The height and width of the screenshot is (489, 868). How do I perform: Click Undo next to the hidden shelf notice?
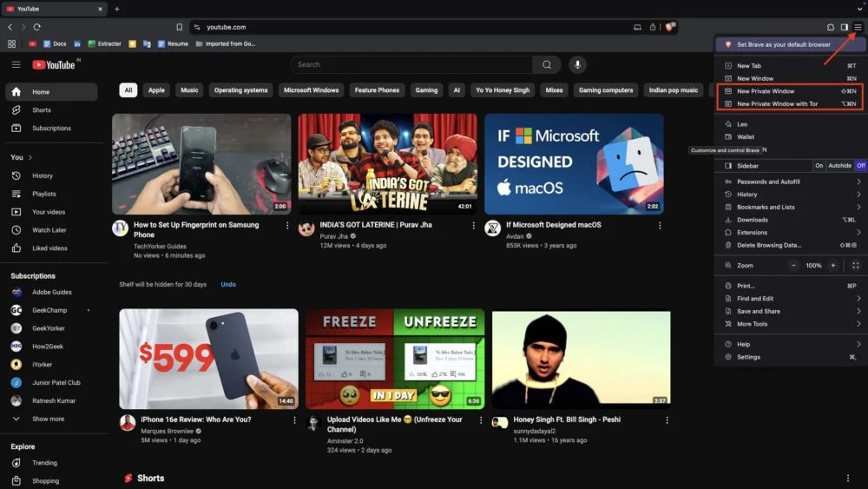(227, 284)
